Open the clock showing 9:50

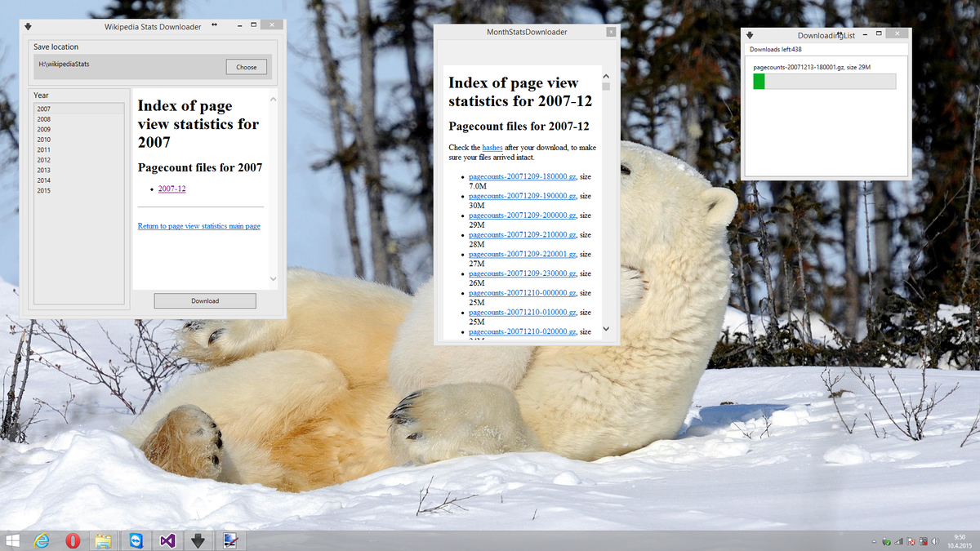click(x=959, y=540)
